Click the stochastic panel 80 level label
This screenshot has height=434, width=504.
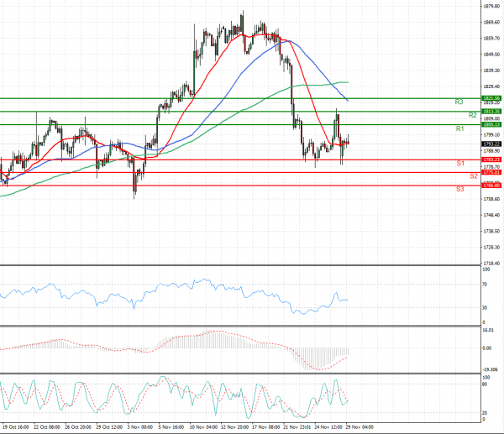pyautogui.click(x=485, y=384)
